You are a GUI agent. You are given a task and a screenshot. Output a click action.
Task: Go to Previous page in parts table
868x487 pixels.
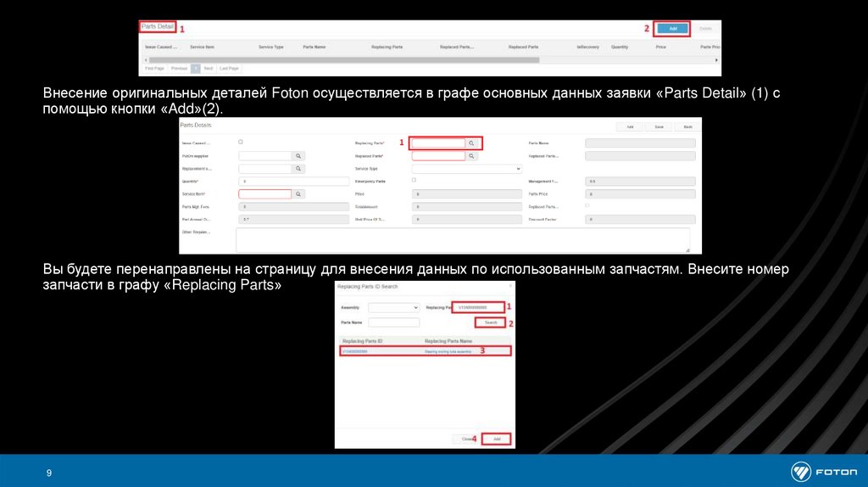pos(179,69)
